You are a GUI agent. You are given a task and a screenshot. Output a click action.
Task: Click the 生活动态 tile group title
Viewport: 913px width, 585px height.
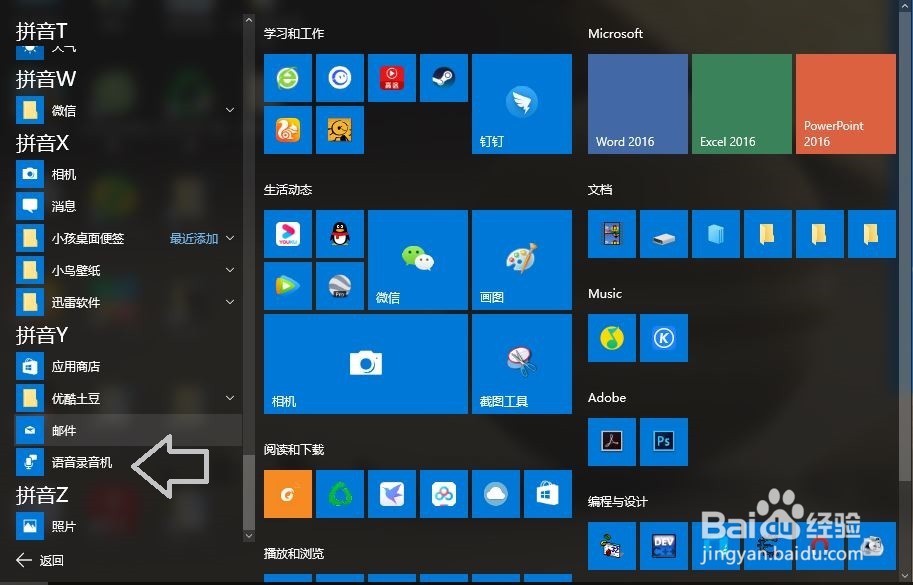pos(288,190)
